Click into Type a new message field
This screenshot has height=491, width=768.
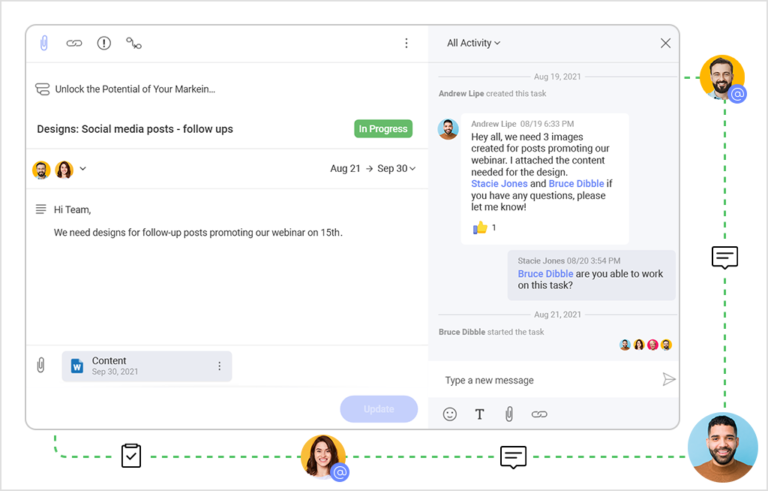544,380
